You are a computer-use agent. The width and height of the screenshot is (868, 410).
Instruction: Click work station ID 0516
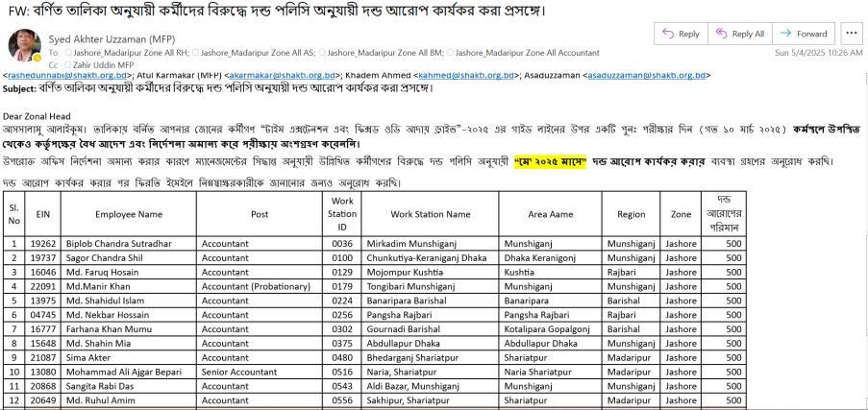pos(342,372)
